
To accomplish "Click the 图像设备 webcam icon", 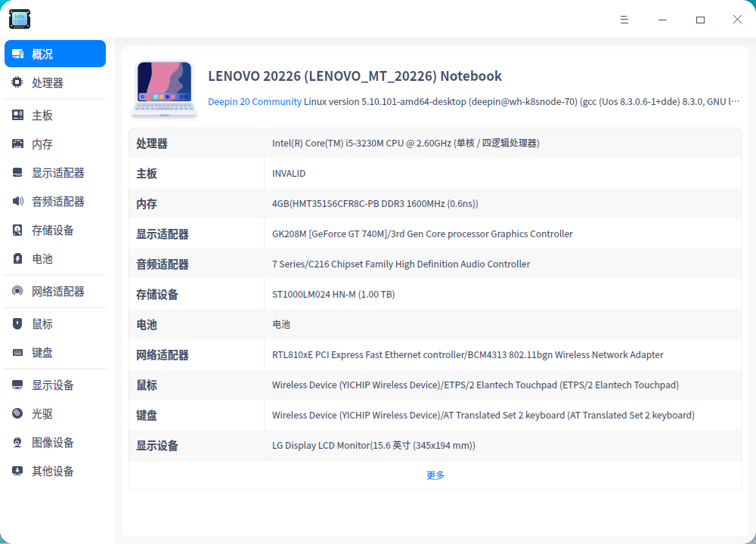I will (18, 442).
